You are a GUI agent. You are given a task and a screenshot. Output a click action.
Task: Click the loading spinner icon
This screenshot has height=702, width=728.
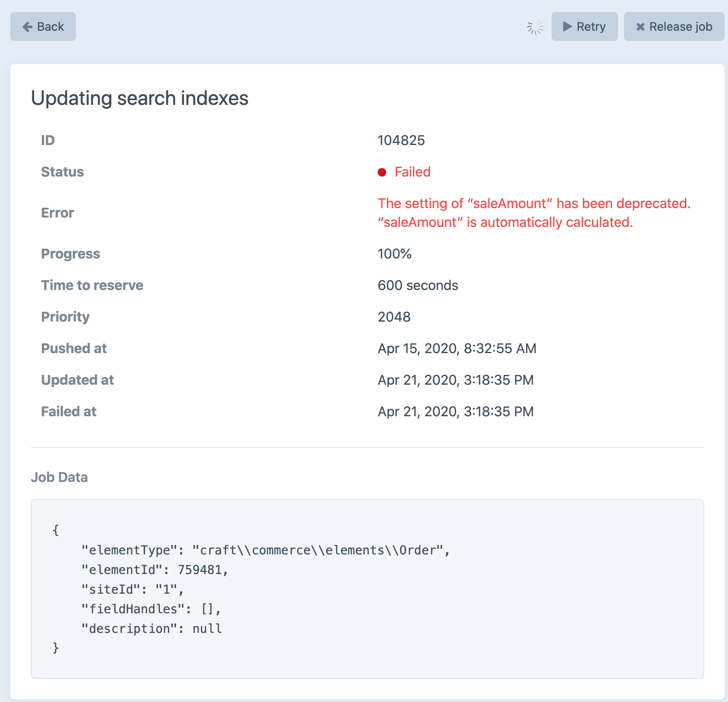coord(535,27)
